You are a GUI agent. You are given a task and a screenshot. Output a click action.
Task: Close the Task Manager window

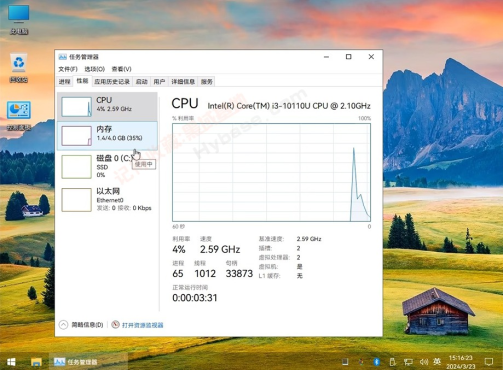[371, 57]
